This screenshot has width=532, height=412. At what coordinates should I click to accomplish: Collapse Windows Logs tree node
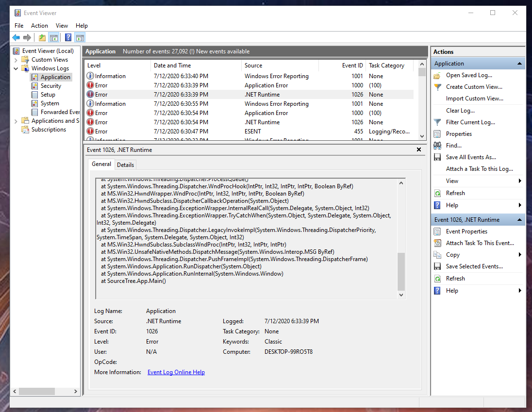(16, 68)
